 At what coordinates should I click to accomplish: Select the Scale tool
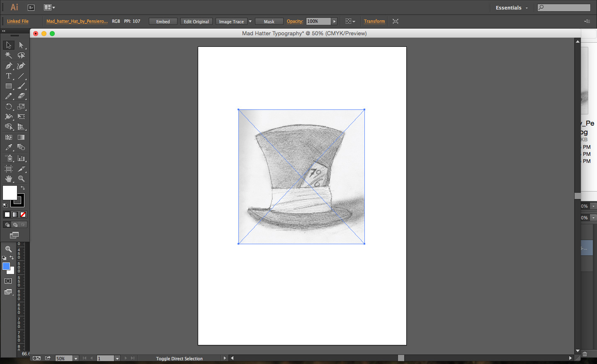tap(21, 107)
